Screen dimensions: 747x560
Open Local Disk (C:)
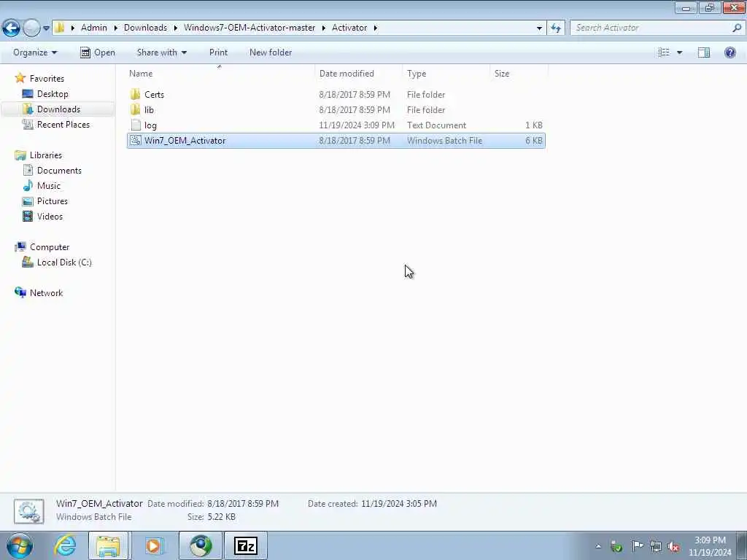(x=64, y=262)
